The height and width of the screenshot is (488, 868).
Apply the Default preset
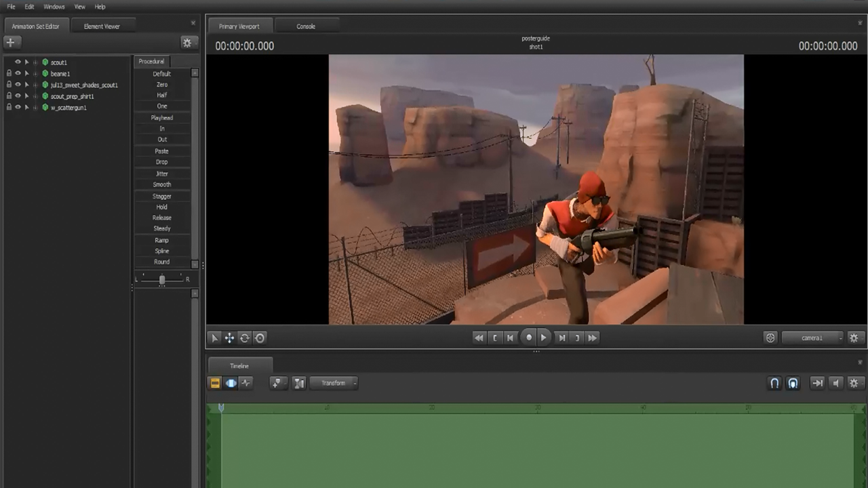[162, 74]
